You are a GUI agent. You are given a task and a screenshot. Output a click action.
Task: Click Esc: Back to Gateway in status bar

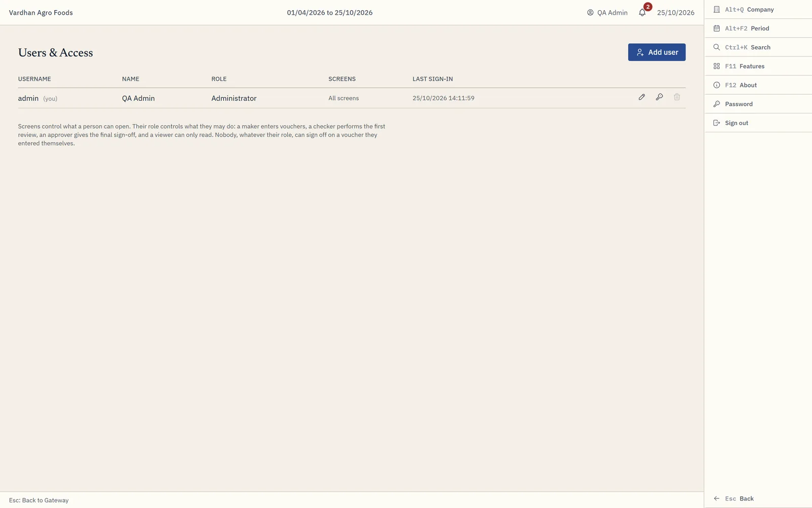[x=39, y=500]
